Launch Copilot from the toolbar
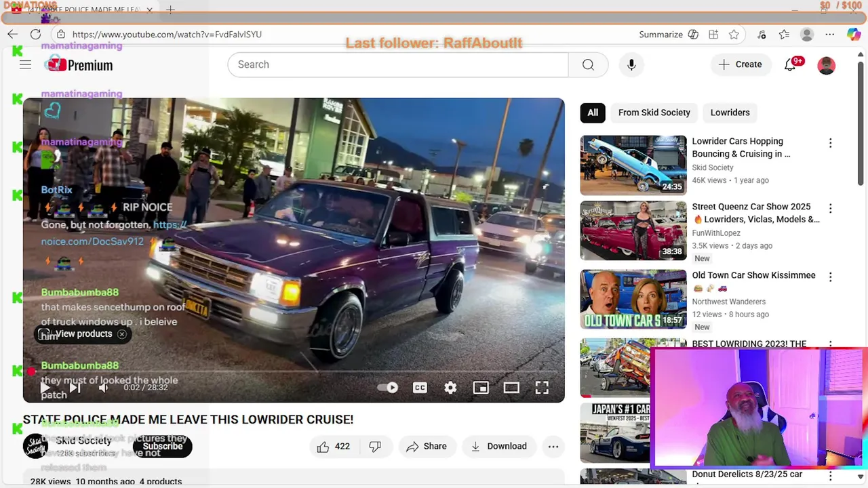Image resolution: width=868 pixels, height=488 pixels. [x=853, y=34]
